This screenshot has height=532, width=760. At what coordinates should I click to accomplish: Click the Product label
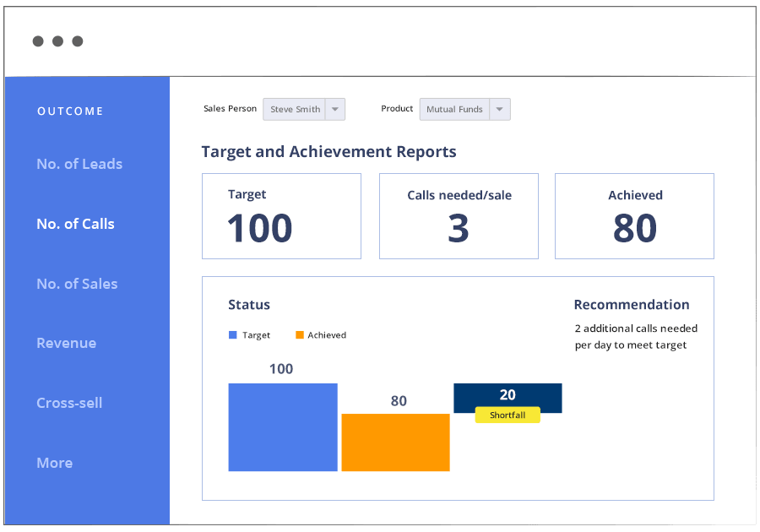point(397,109)
